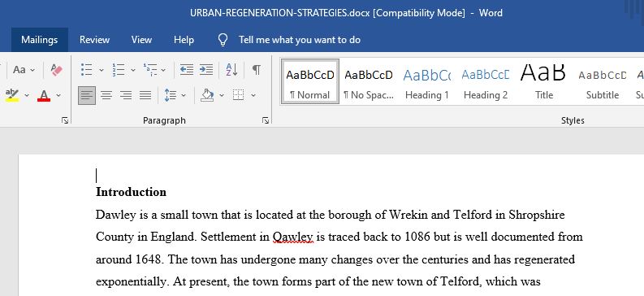Screen dimensions: 644x296
Task: Toggle Center paragraph alignment
Action: 106,95
